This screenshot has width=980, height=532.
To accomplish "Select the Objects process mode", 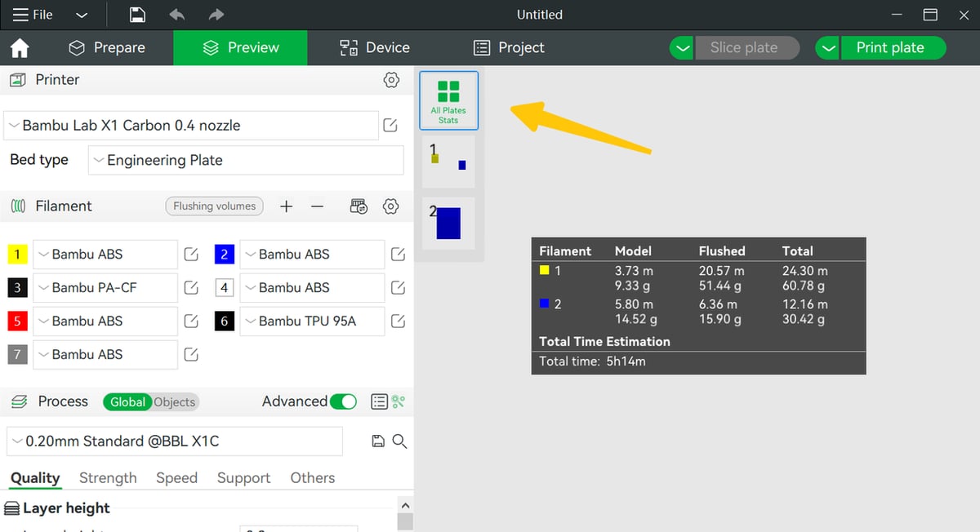I will coord(175,402).
